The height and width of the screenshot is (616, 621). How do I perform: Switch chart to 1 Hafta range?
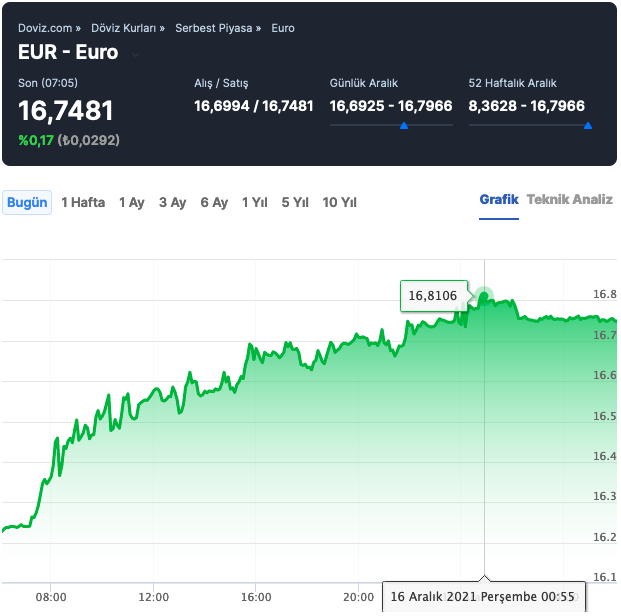click(83, 202)
